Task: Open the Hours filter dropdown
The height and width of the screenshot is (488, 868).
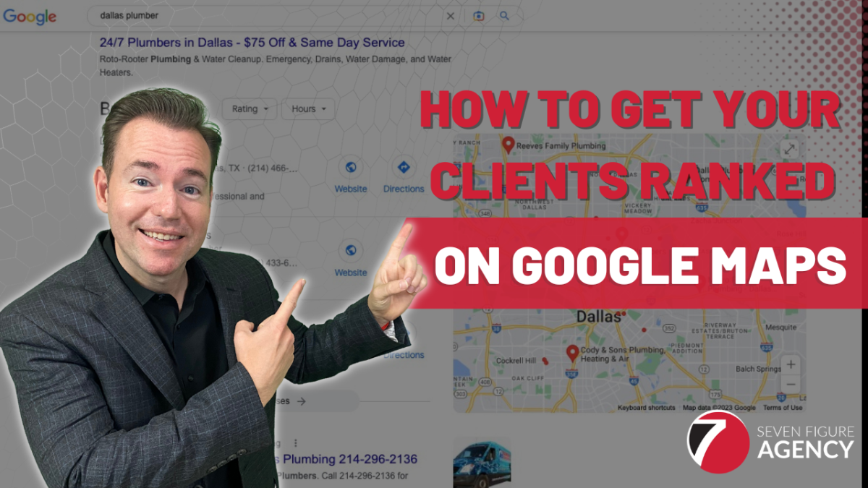Action: 307,109
